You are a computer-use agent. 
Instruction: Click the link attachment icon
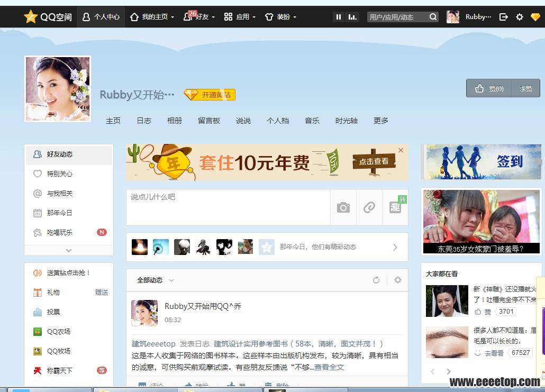click(369, 207)
